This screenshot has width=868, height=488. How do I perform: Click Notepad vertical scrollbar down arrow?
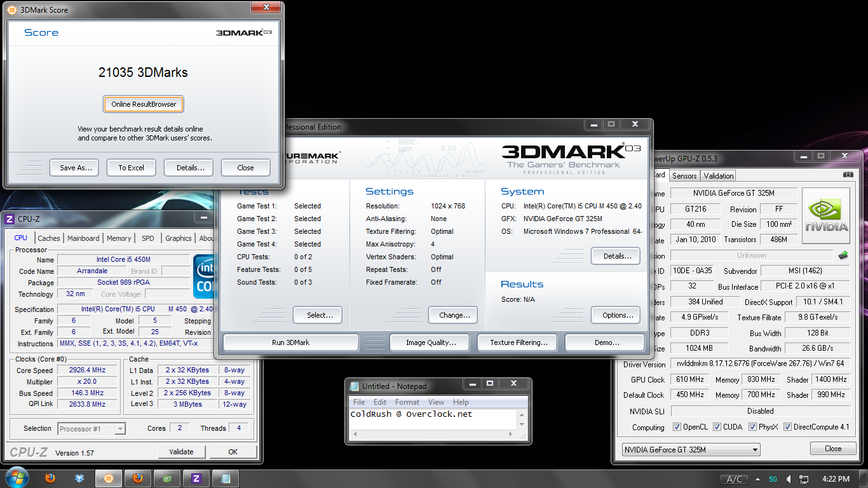pos(522,424)
